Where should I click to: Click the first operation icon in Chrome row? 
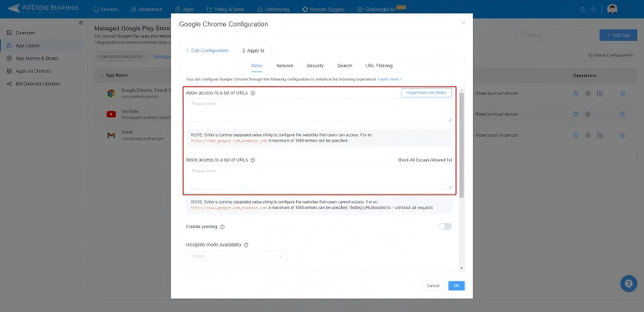(576, 94)
